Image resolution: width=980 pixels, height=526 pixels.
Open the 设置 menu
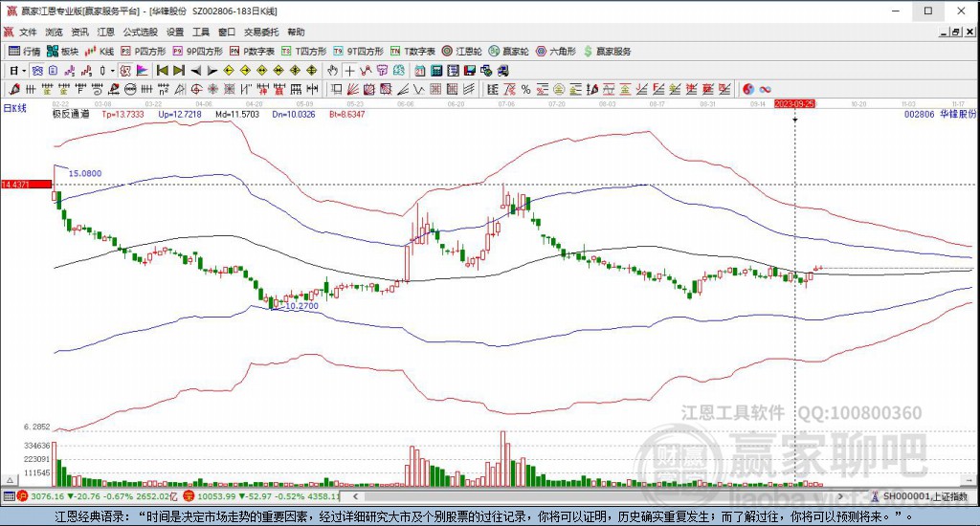pos(175,32)
